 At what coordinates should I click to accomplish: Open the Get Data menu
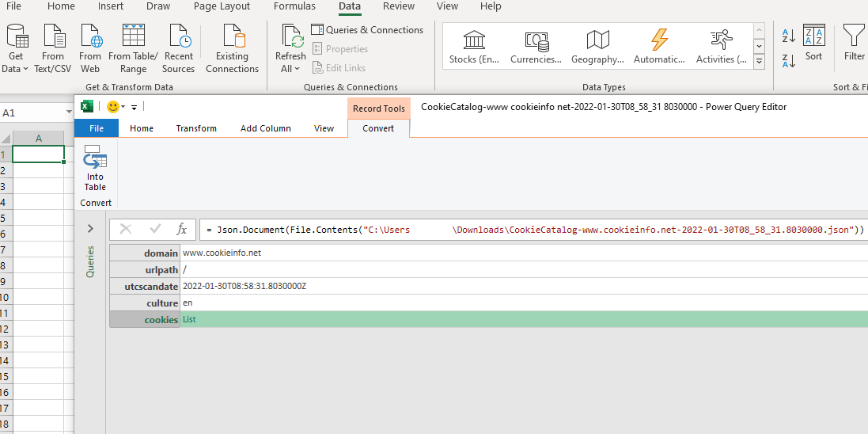click(16, 49)
